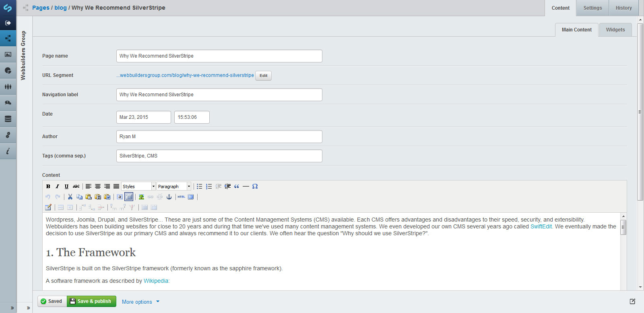Open the Pages breadcrumb link
Screen dimensions: 644x313
click(41, 8)
